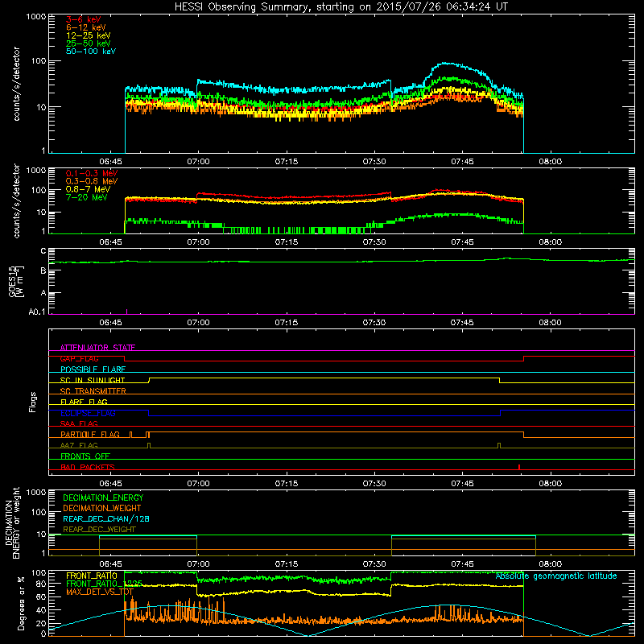Select the SC_TRANSMITTER flag label
This screenshot has height=644, width=644.
pyautogui.click(x=93, y=390)
